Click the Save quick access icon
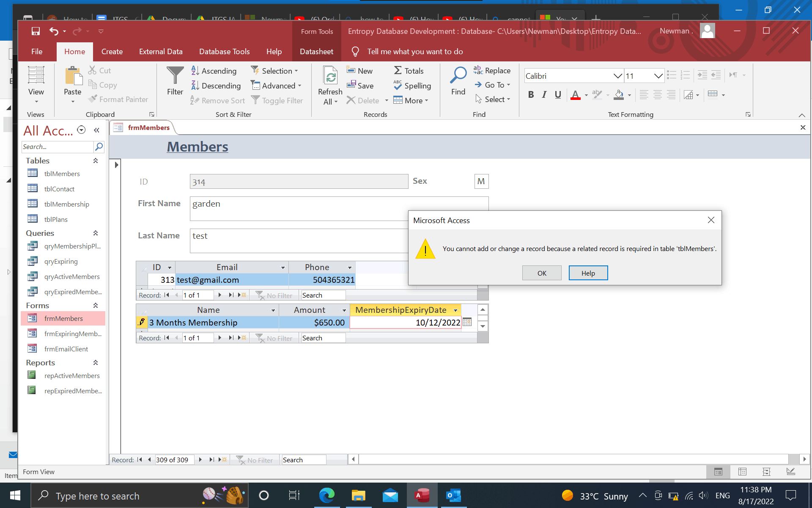The width and height of the screenshot is (812, 508). point(36,31)
